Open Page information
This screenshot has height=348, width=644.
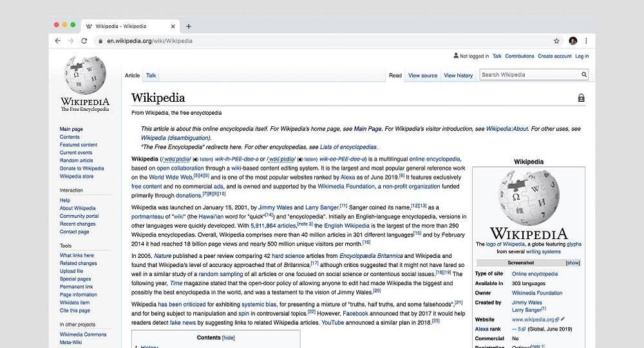[79, 295]
